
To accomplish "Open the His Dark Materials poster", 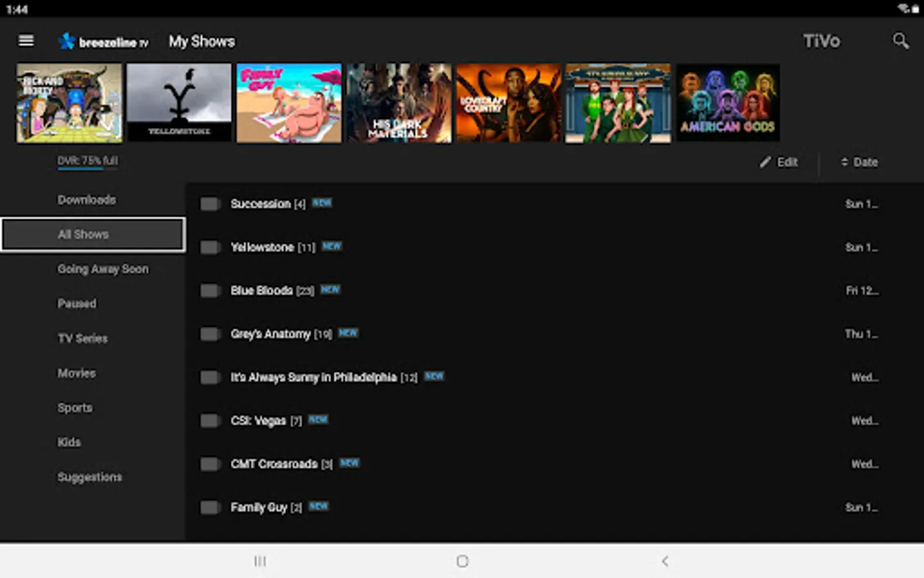I will pos(398,103).
